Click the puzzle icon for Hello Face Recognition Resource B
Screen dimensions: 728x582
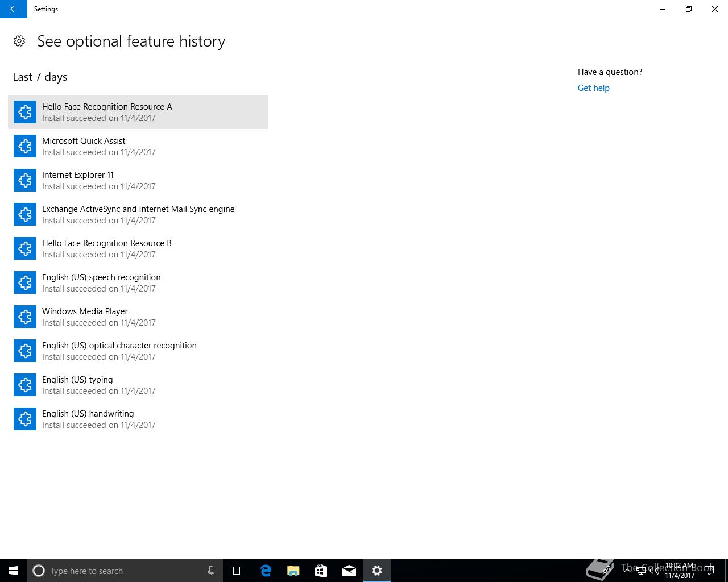pos(25,248)
